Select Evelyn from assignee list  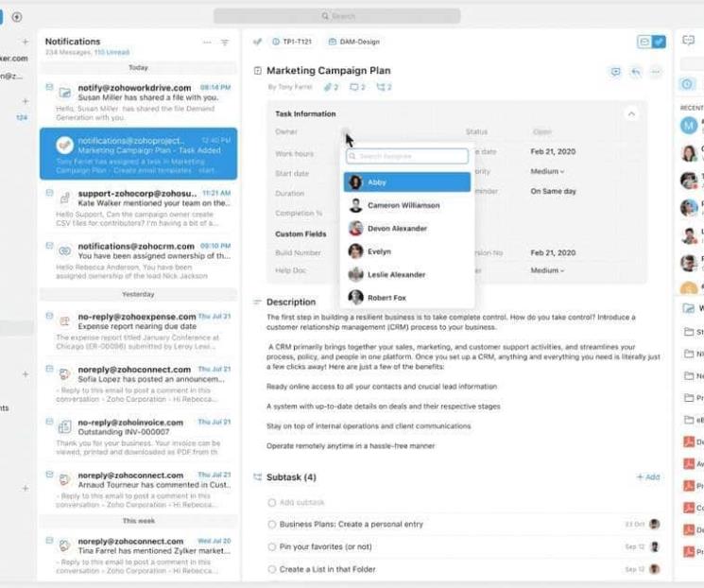tap(407, 251)
